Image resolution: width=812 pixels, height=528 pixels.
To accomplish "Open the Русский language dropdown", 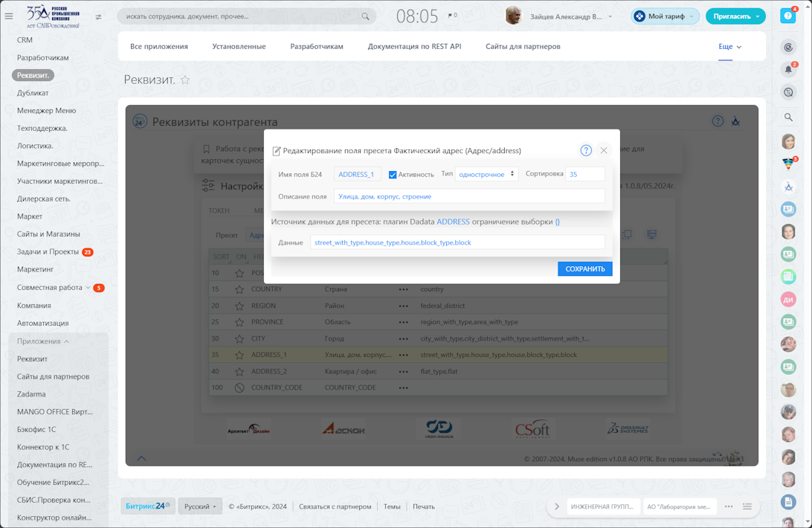I will point(200,506).
